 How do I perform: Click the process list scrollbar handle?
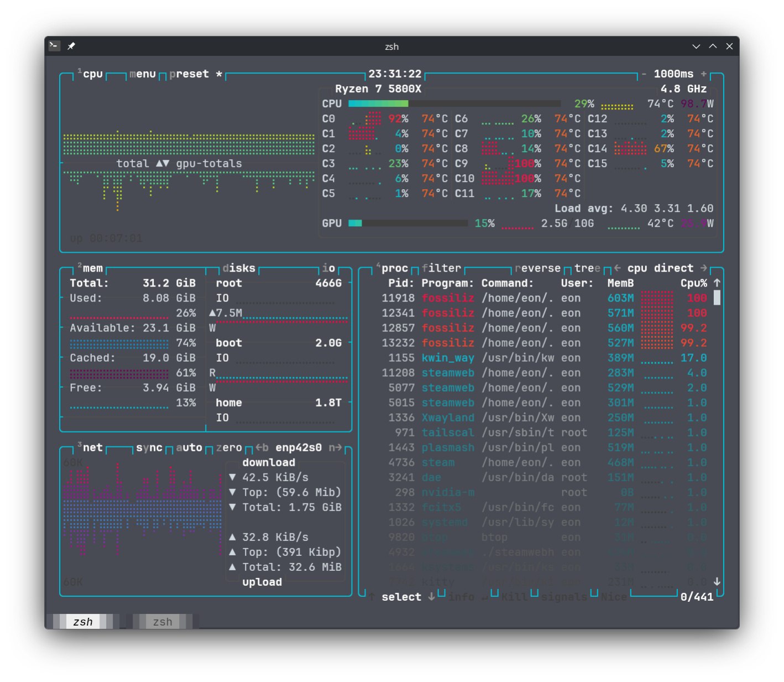(717, 298)
